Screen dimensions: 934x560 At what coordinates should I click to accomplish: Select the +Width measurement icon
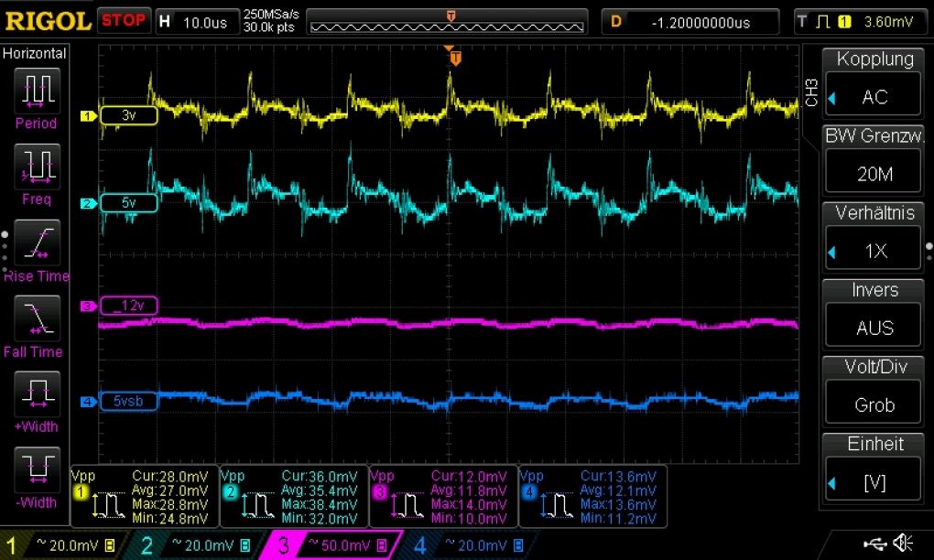[37, 393]
